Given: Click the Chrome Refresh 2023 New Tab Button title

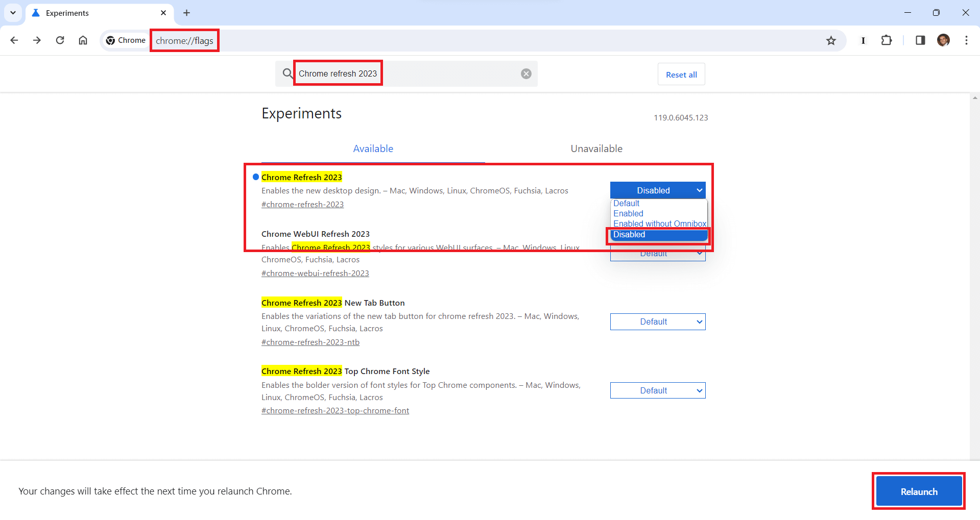Looking at the screenshot, I should pyautogui.click(x=333, y=303).
